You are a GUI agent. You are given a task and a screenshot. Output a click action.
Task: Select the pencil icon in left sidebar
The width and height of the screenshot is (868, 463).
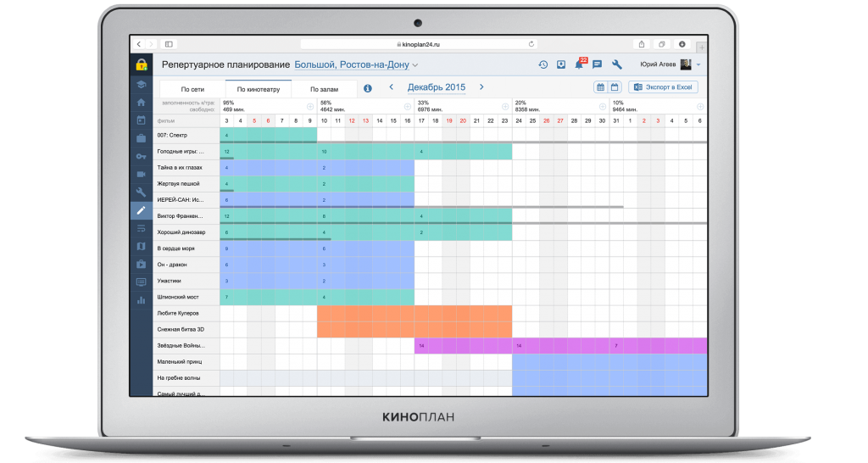click(141, 211)
